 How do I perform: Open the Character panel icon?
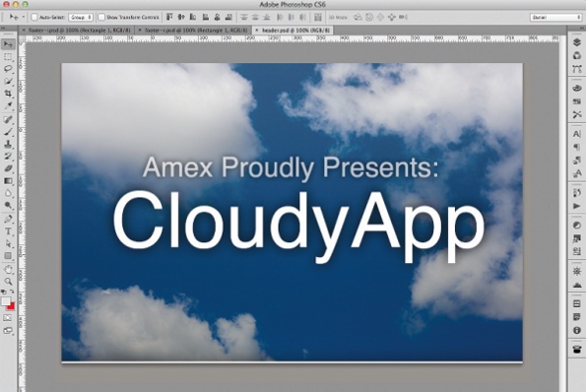pyautogui.click(x=577, y=134)
